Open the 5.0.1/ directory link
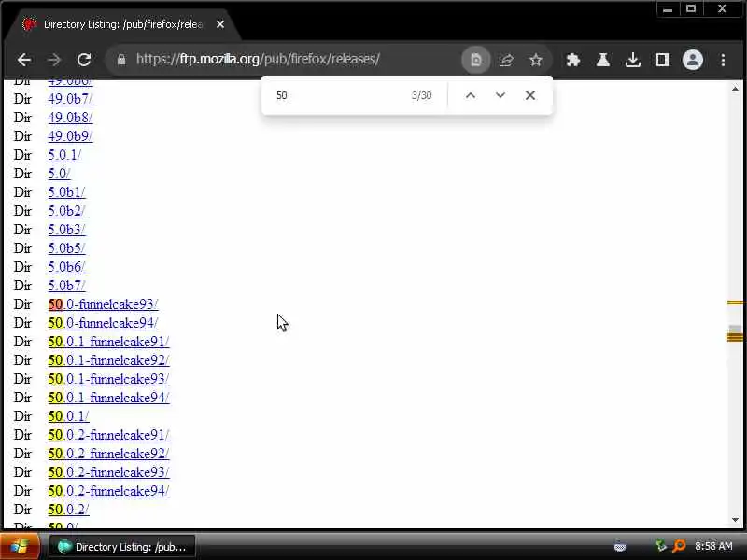Viewport: 747px width, 560px height. pos(64,155)
